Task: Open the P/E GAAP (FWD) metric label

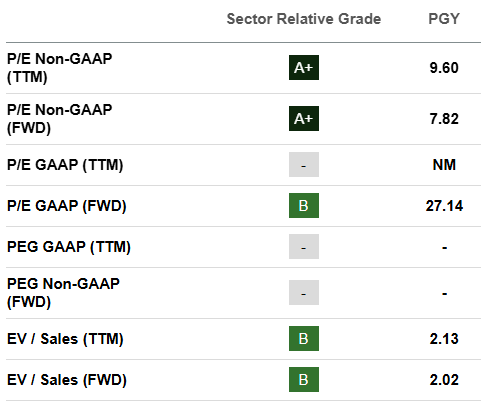Action: pos(67,206)
